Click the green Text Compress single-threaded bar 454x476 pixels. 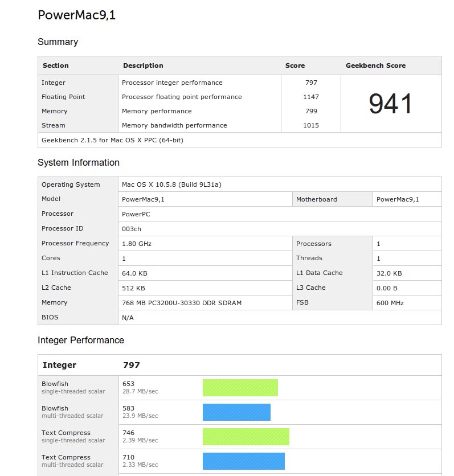pyautogui.click(x=246, y=437)
